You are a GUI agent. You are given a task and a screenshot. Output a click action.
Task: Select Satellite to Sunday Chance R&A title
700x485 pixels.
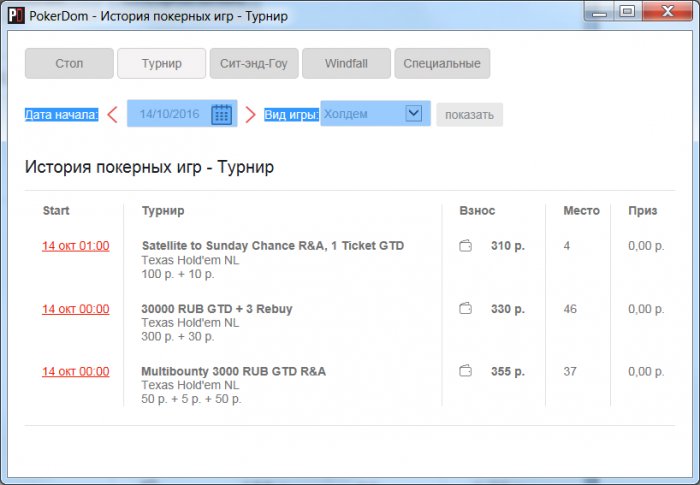pyautogui.click(x=273, y=246)
